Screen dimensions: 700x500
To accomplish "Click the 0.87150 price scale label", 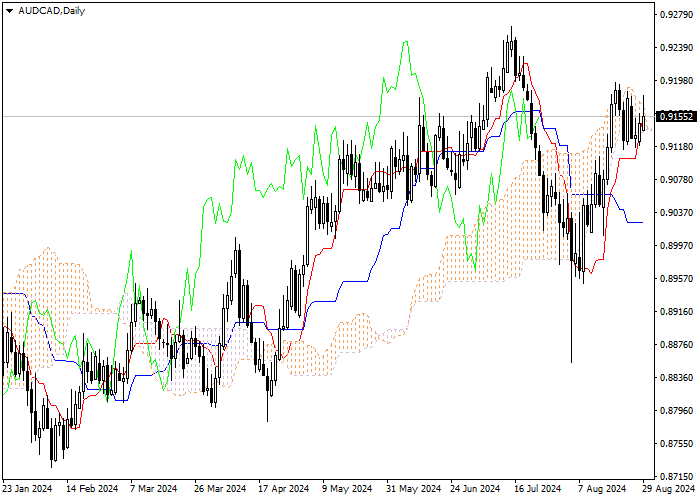I will [x=677, y=476].
